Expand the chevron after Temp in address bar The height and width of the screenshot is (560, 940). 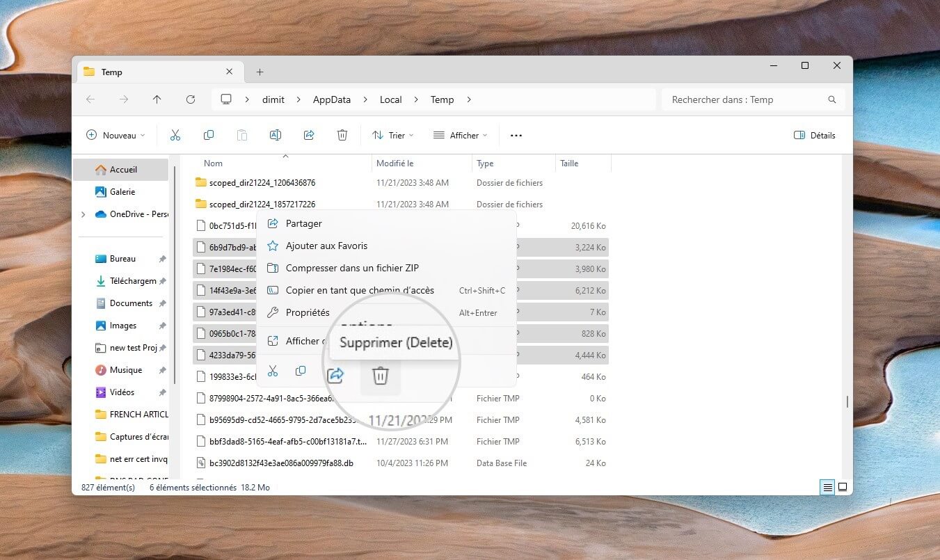coord(469,99)
